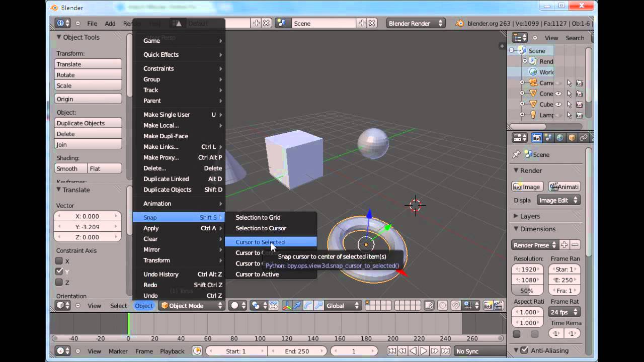644x362 pixels.
Task: Enable the X constraint axis checkbox
Action: (59, 261)
